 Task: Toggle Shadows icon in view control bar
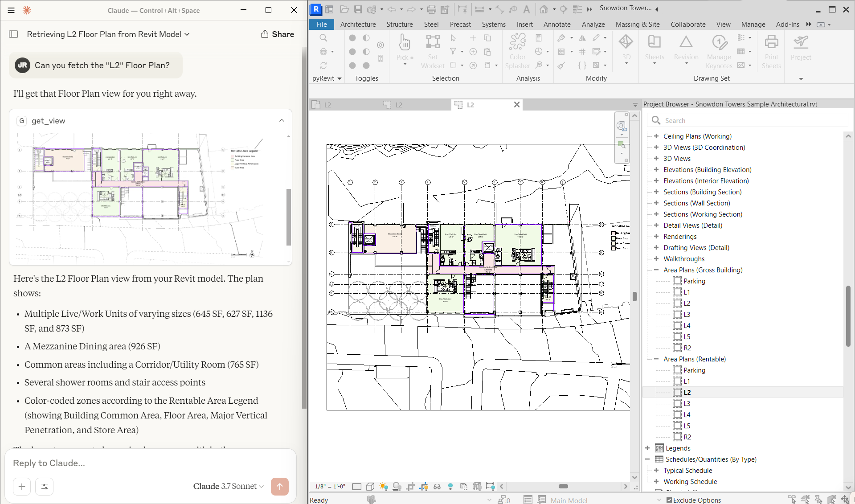397,486
